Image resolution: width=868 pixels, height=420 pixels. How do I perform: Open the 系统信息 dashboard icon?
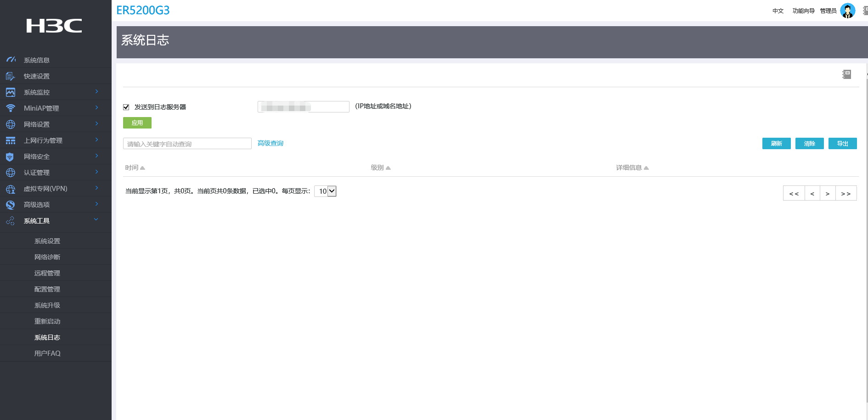click(x=11, y=60)
